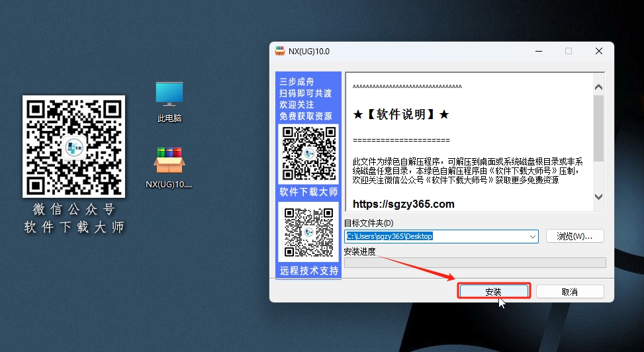Click the 免费获取资源 sidebar text

click(306, 116)
